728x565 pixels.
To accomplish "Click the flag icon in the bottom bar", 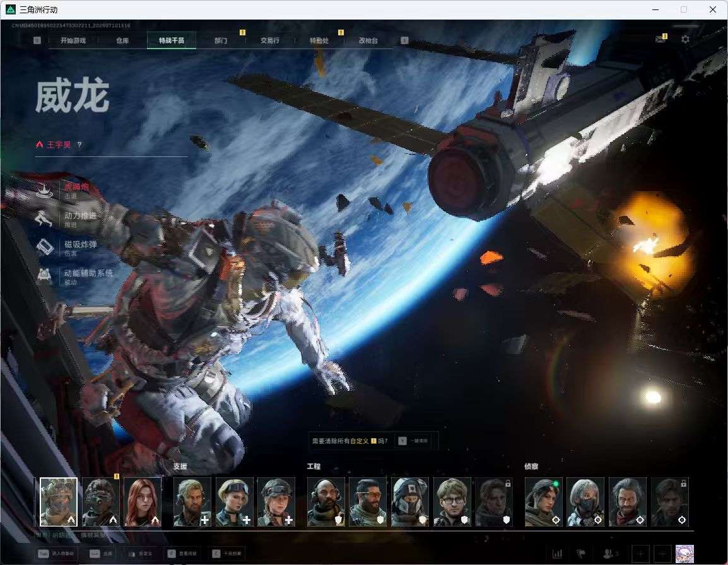I will 581,554.
